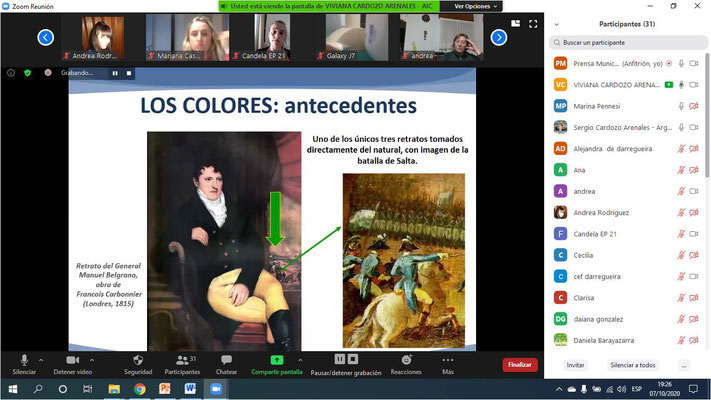Image resolution: width=711 pixels, height=400 pixels.
Task: Show next video thumbnails with right arrow
Action: click(499, 37)
